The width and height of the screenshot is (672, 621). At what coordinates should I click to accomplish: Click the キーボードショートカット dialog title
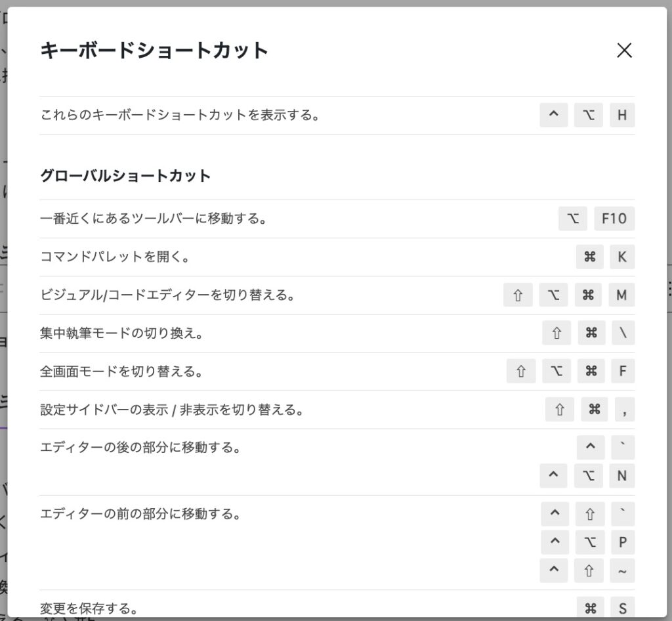coord(154,51)
